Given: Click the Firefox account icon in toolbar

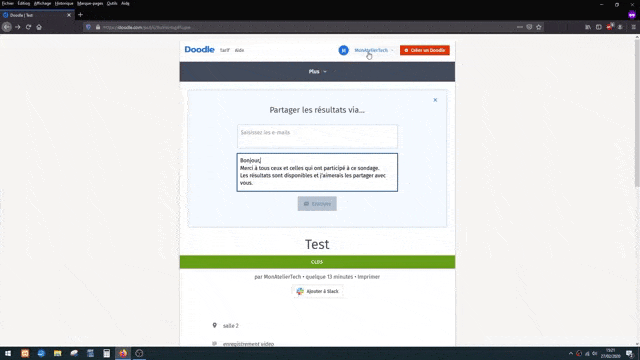Looking at the screenshot, I should pos(620,27).
